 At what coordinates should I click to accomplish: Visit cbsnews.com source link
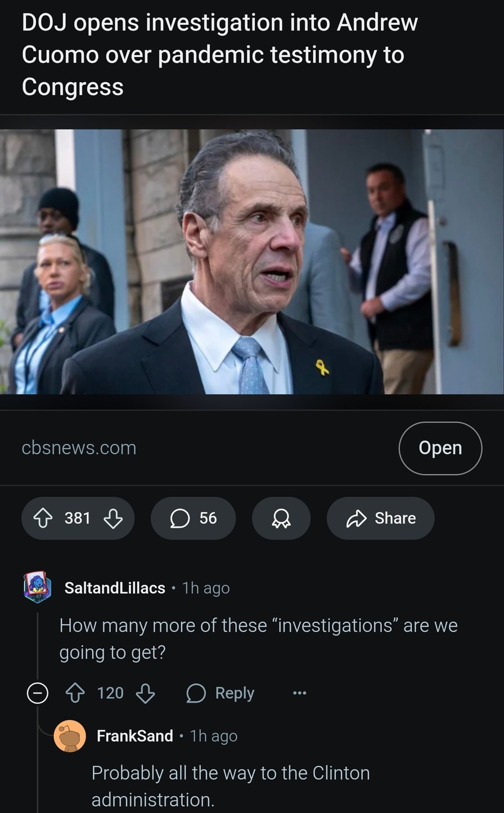tap(79, 448)
